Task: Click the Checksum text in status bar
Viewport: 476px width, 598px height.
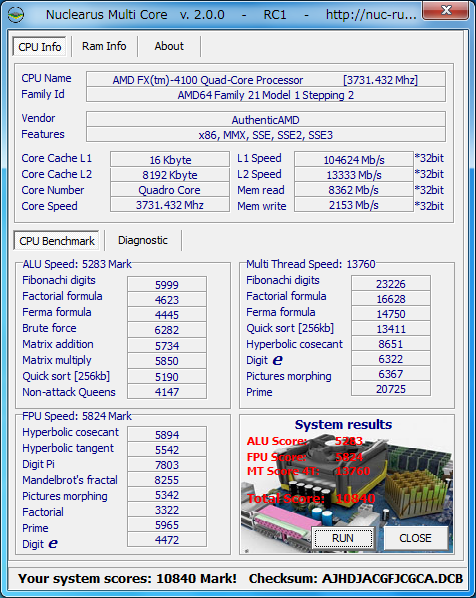Action: (356, 579)
